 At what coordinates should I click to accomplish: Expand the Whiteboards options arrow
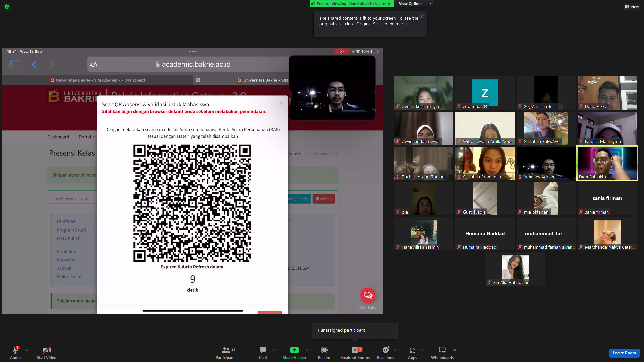tap(455, 350)
